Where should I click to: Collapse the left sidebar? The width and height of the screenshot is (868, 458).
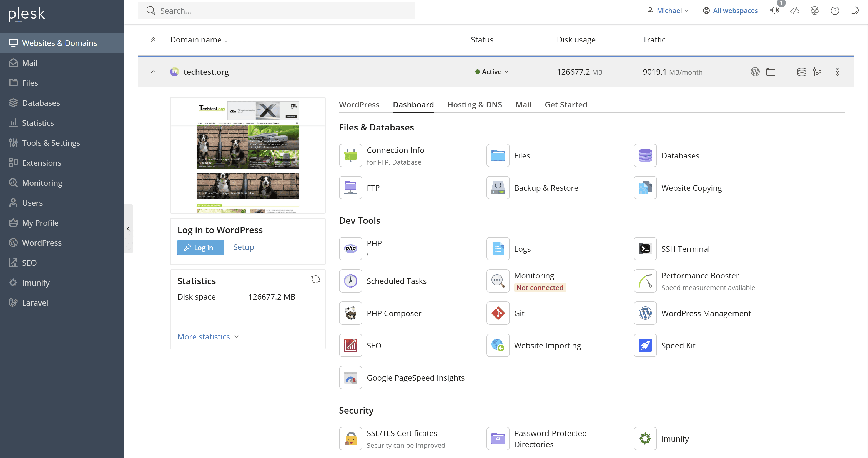click(128, 229)
